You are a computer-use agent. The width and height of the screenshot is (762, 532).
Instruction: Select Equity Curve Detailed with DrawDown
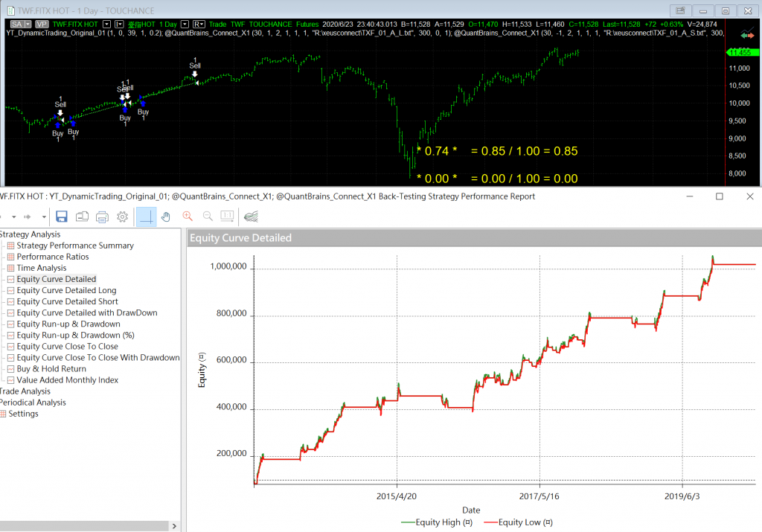click(87, 313)
